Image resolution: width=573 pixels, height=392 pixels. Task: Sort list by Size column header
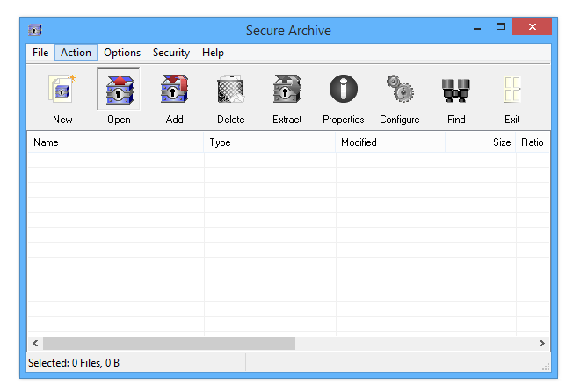click(480, 142)
